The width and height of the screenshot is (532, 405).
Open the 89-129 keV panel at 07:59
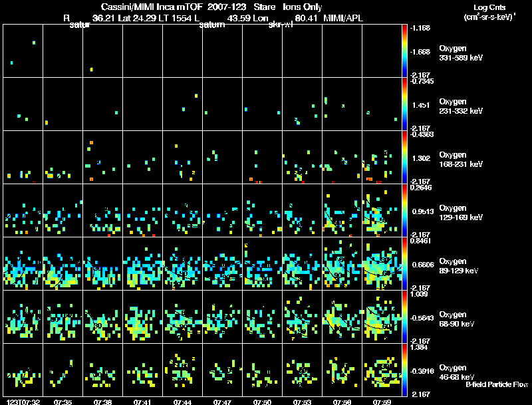[x=382, y=263]
